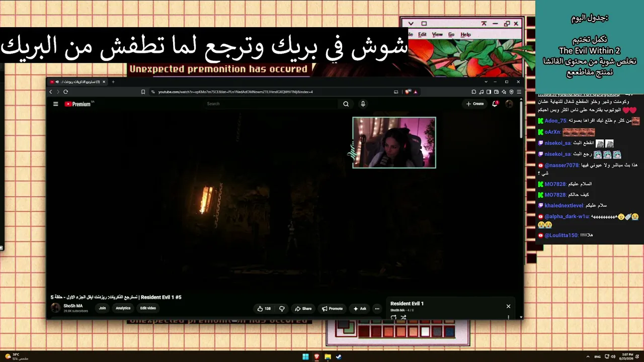The width and height of the screenshot is (644, 362).
Task: Show the browser sidebar panel
Action: click(489, 92)
